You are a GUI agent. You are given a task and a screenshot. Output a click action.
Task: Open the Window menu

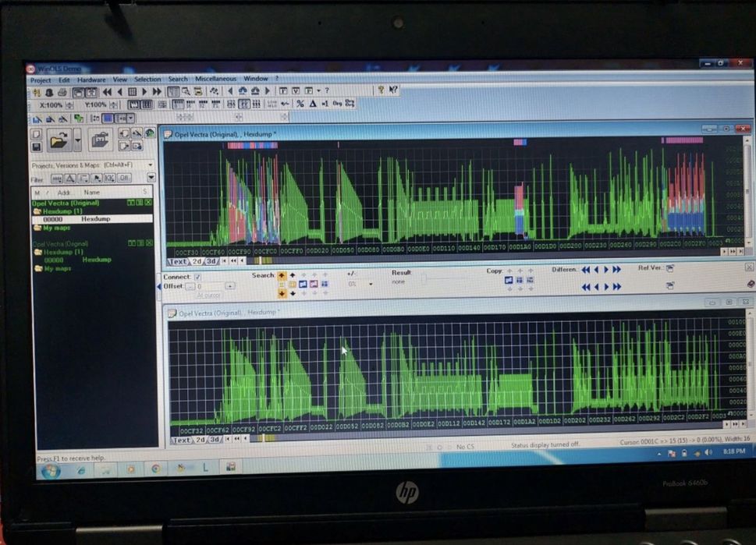[256, 79]
